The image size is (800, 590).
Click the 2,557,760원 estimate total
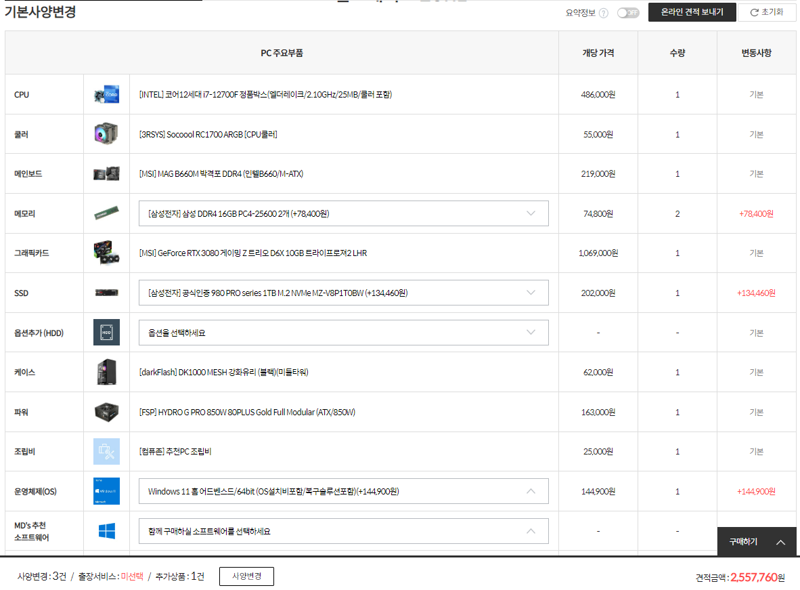[x=758, y=577]
